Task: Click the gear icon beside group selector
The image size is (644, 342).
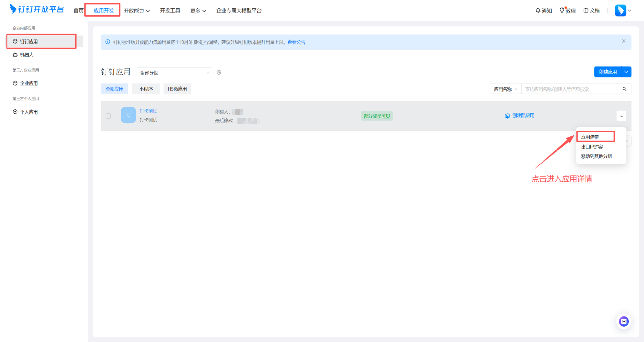Action: pos(219,72)
